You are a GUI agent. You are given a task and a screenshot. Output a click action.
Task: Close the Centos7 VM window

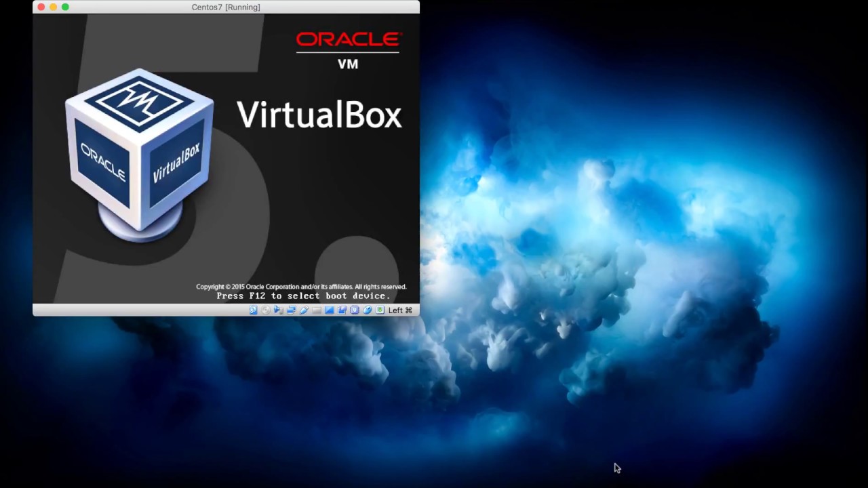41,7
